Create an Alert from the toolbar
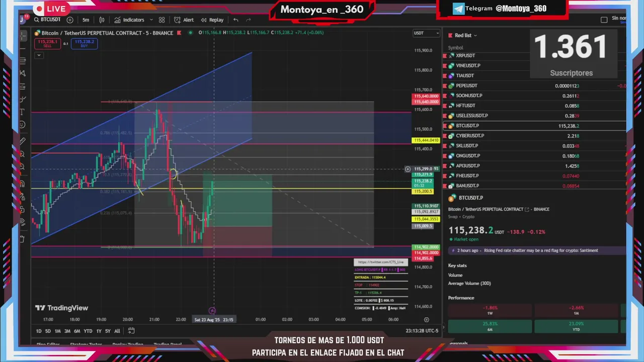Screen dimensions: 644x362 point(184,20)
